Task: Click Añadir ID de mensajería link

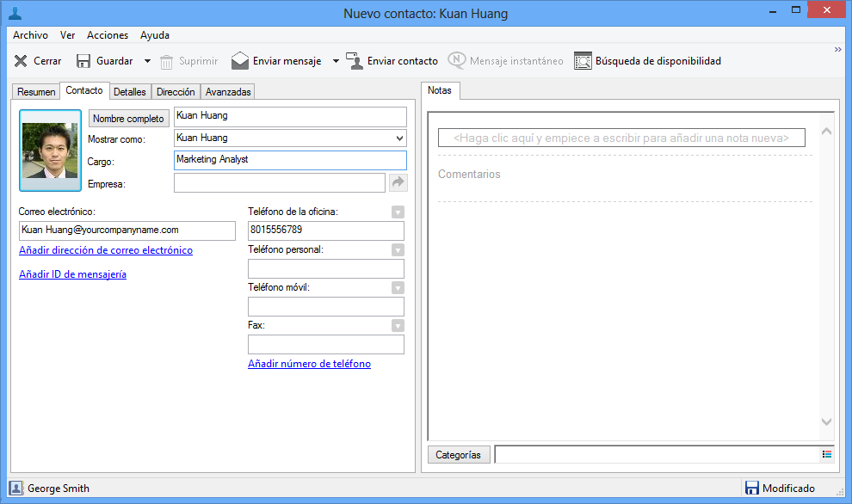Action: pos(73,274)
